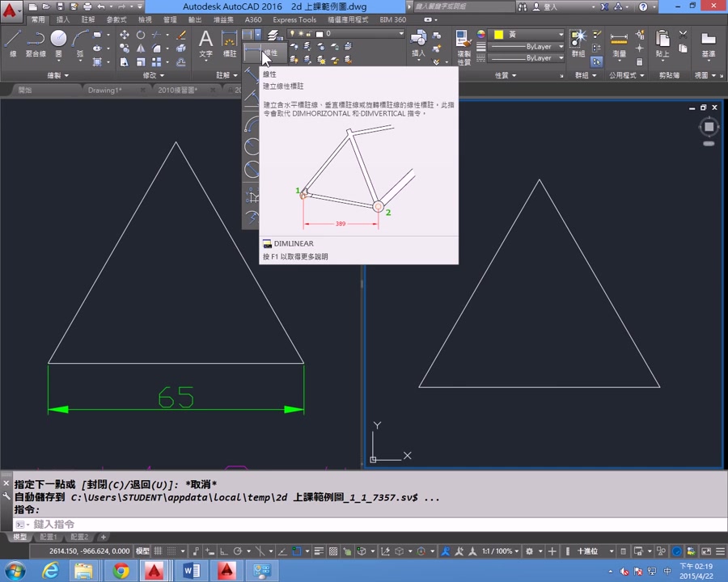Click the Group (群組) icon

pos(578,43)
